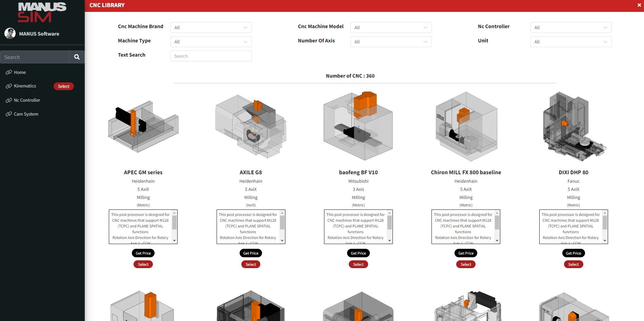This screenshot has height=321, width=644.
Task: Click the magnifier search icon in sidebar
Action: click(77, 57)
